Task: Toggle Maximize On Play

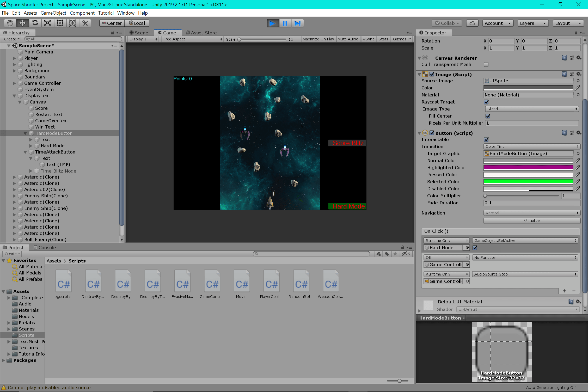Action: click(x=318, y=39)
